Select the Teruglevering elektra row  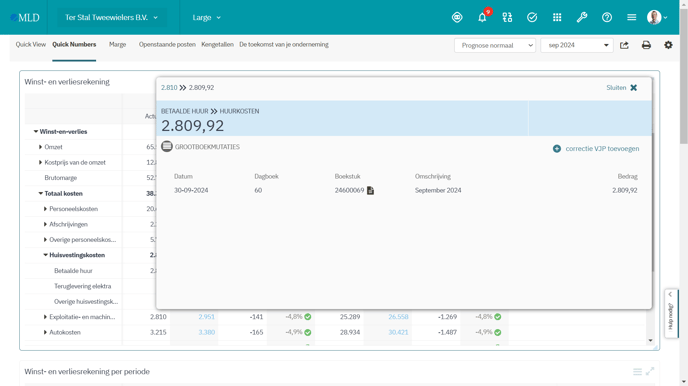82,286
